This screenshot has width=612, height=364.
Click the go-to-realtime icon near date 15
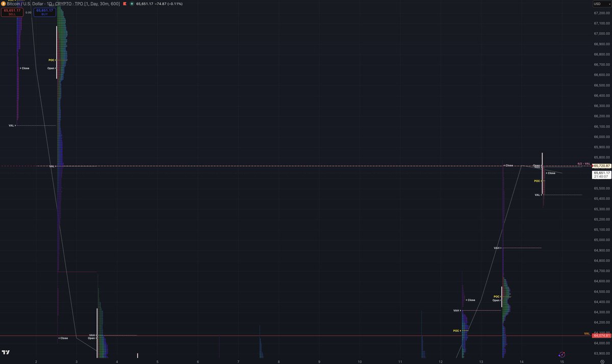[562, 354]
